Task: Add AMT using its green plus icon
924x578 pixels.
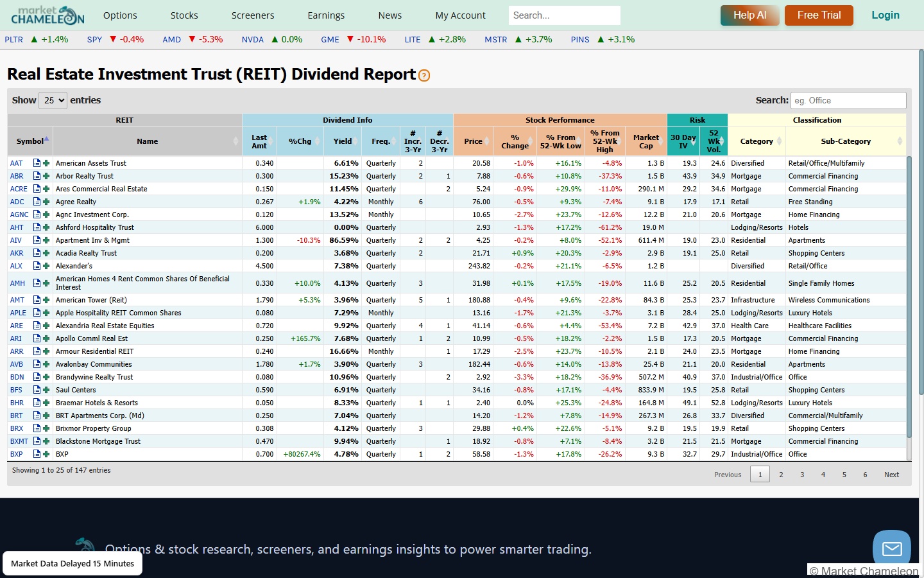Action: point(46,300)
